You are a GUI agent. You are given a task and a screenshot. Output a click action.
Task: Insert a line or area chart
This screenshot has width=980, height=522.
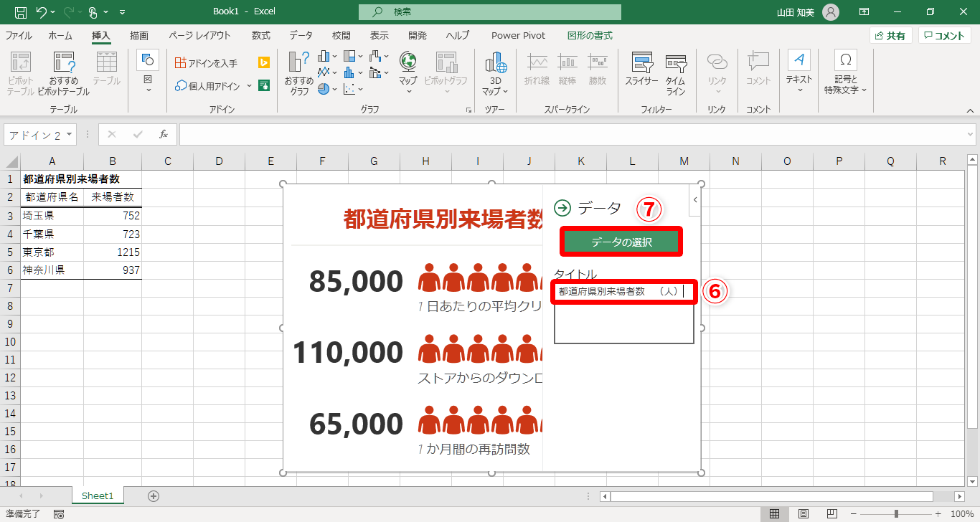pos(327,72)
